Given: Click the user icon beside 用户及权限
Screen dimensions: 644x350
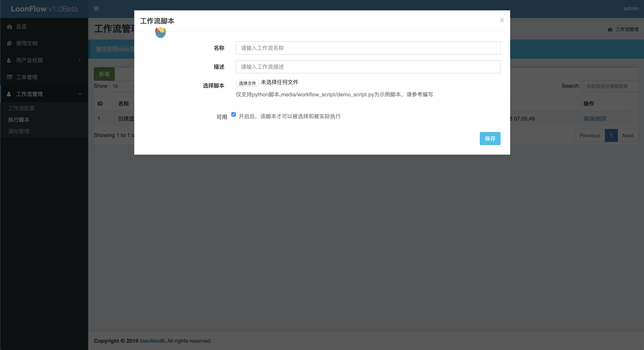Looking at the screenshot, I should pyautogui.click(x=9, y=60).
